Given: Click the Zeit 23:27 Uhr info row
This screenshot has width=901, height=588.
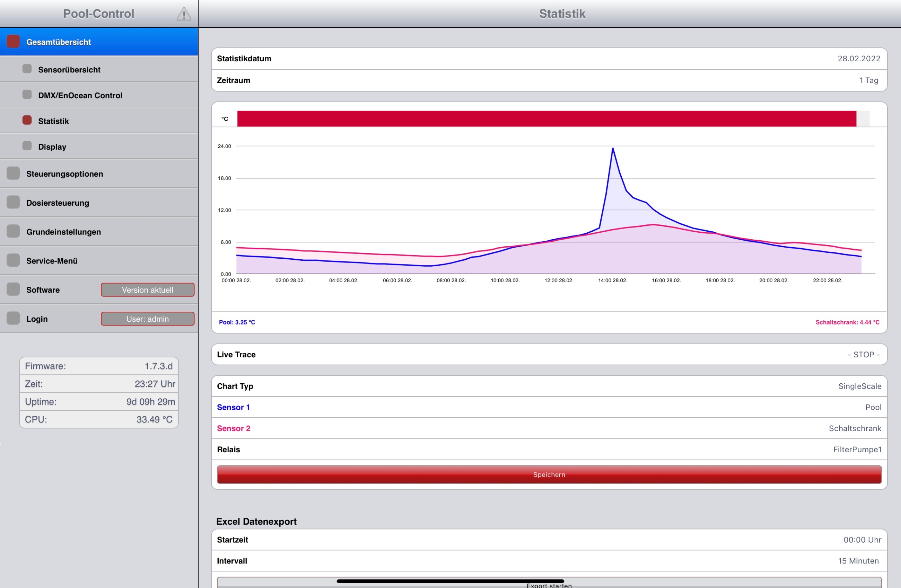Looking at the screenshot, I should coord(99,384).
